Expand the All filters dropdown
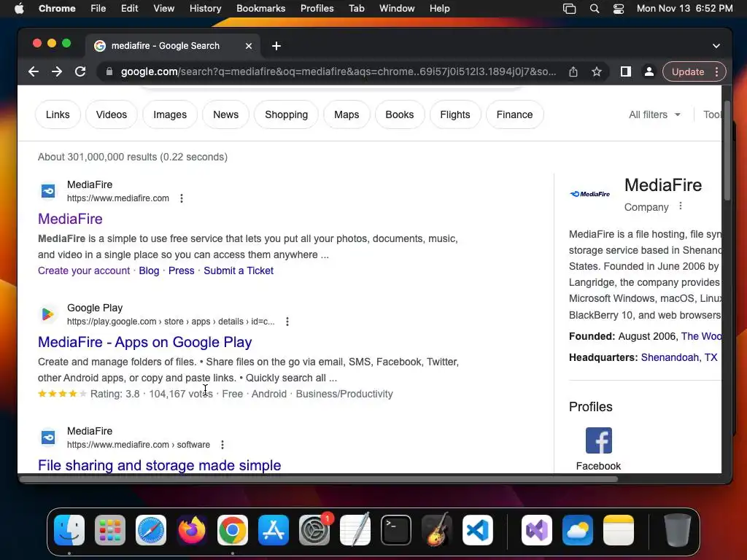The width and height of the screenshot is (747, 560). click(x=654, y=114)
